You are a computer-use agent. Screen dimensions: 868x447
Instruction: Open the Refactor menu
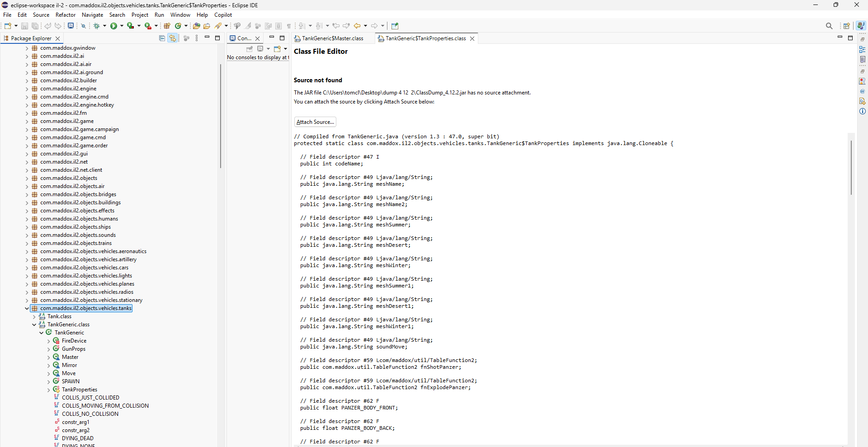(x=66, y=15)
